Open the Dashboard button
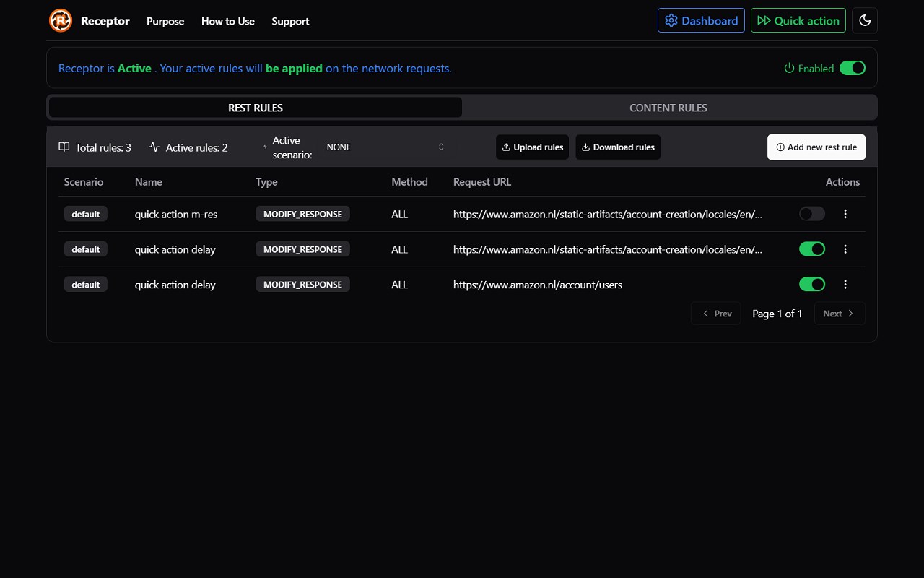 click(x=701, y=21)
